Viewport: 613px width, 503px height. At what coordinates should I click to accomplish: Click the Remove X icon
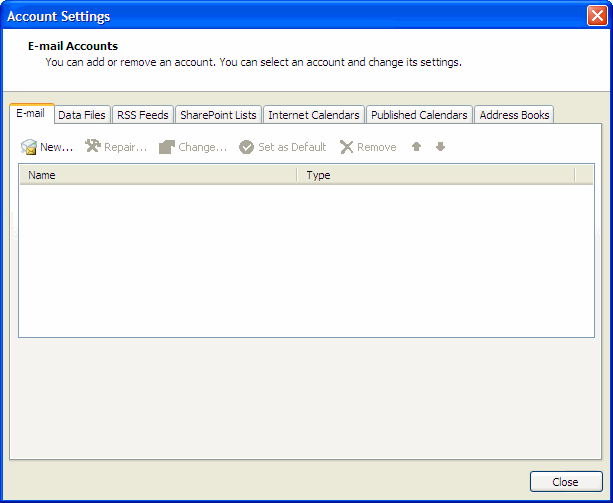pyautogui.click(x=346, y=147)
